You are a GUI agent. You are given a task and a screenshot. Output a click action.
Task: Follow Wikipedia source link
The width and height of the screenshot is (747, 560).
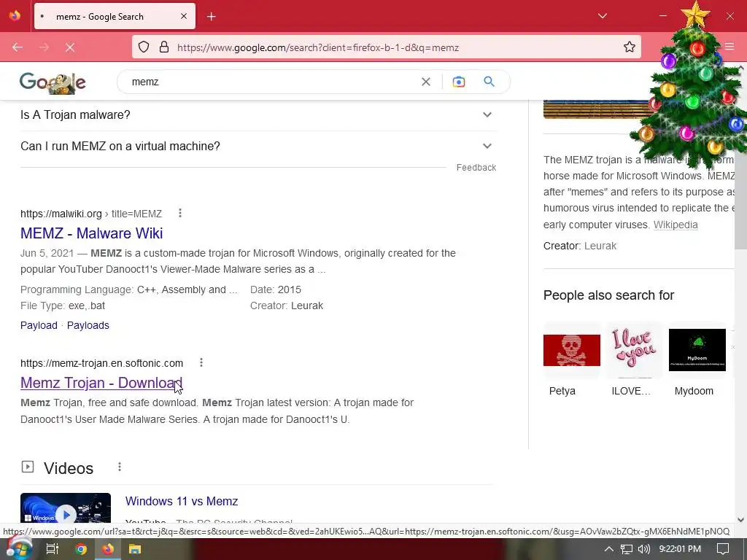pyautogui.click(x=675, y=225)
